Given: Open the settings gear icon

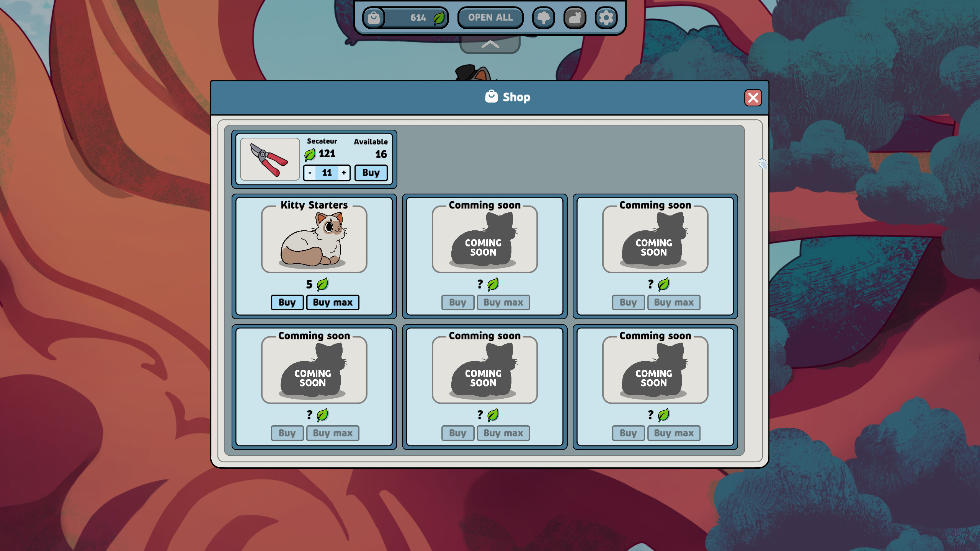Looking at the screenshot, I should 605,17.
